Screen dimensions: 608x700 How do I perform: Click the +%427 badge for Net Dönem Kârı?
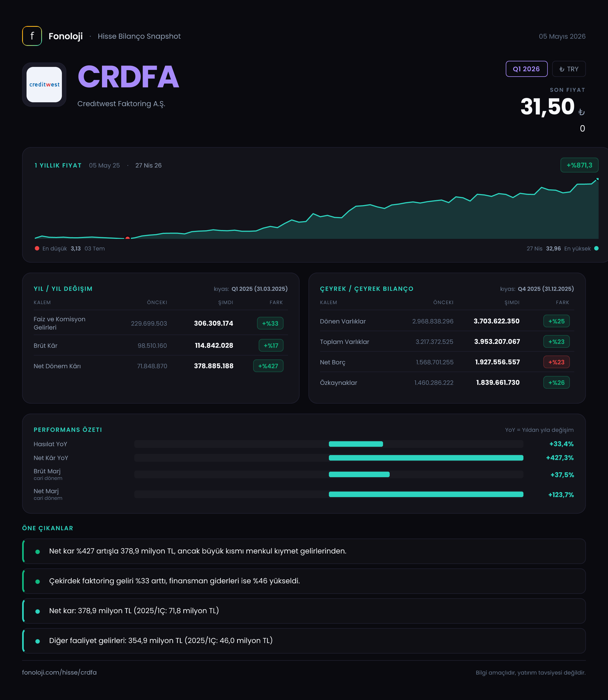pyautogui.click(x=268, y=366)
